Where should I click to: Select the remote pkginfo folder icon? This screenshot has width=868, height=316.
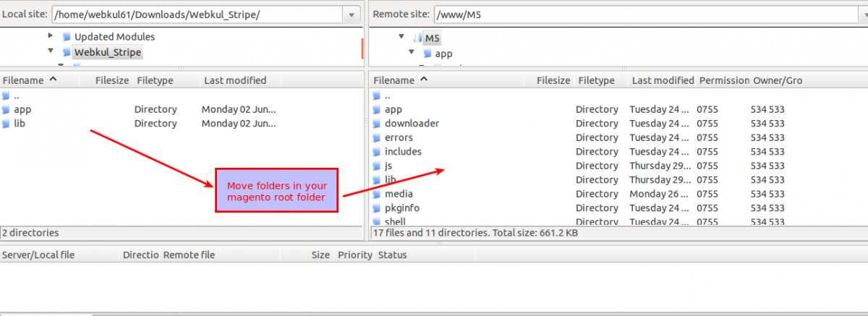376,208
